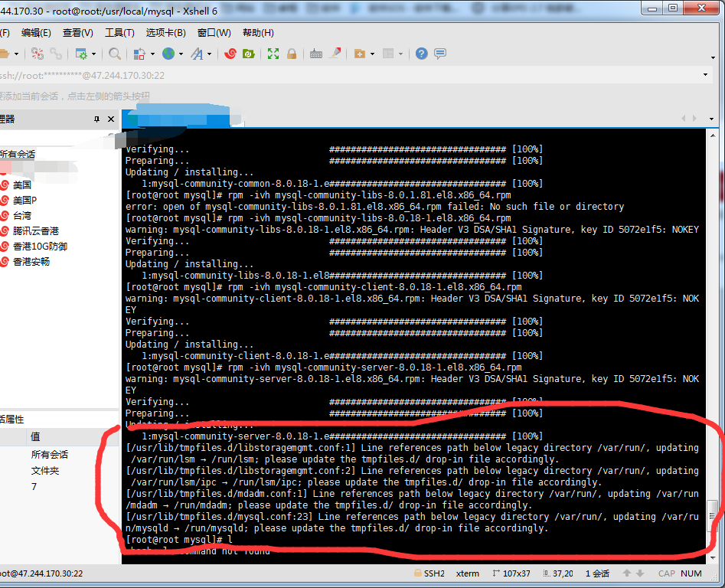
Task: Expand the font selection dropdown arrow
Action: tap(208, 54)
